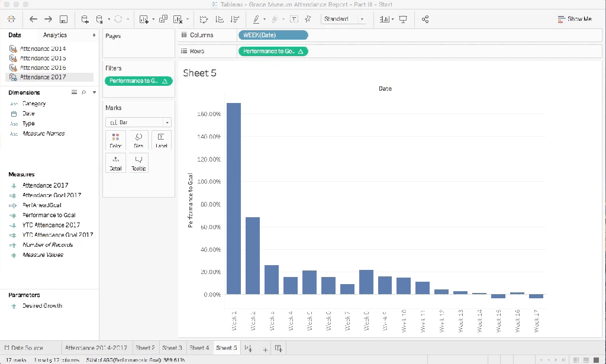Add new worksheet from bottom tab bar
This screenshot has height=364, width=606.
click(x=248, y=348)
